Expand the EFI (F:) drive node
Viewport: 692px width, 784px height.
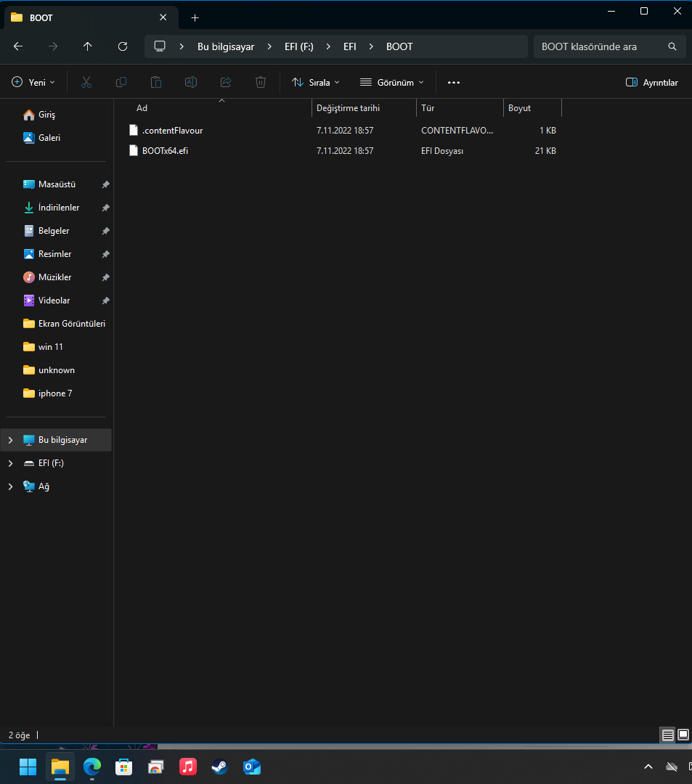(10, 463)
